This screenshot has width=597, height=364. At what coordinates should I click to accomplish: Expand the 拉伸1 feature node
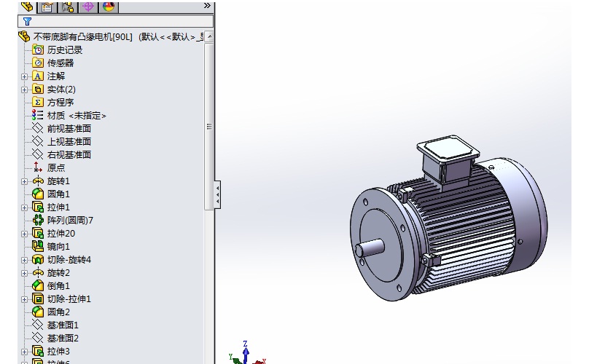tap(24, 207)
